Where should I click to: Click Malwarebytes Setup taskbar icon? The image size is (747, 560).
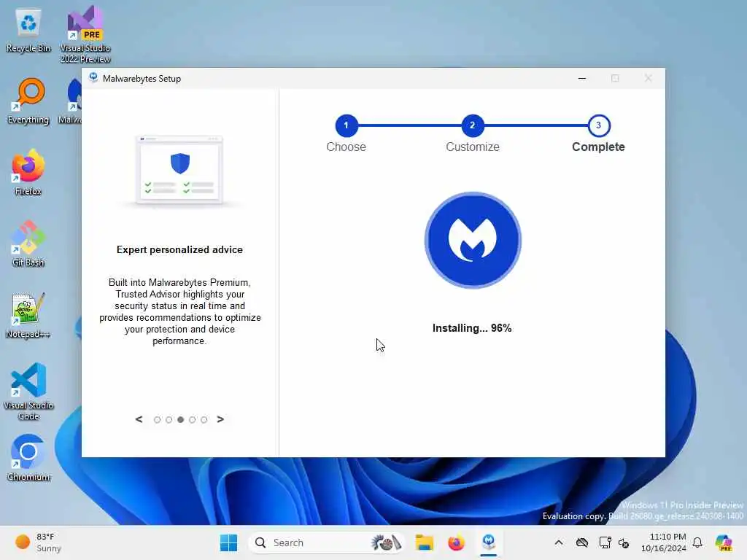(x=488, y=542)
